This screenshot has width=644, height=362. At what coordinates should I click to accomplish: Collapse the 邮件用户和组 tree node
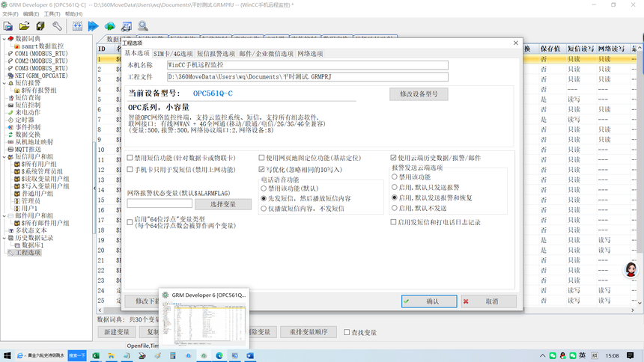coord(4,216)
